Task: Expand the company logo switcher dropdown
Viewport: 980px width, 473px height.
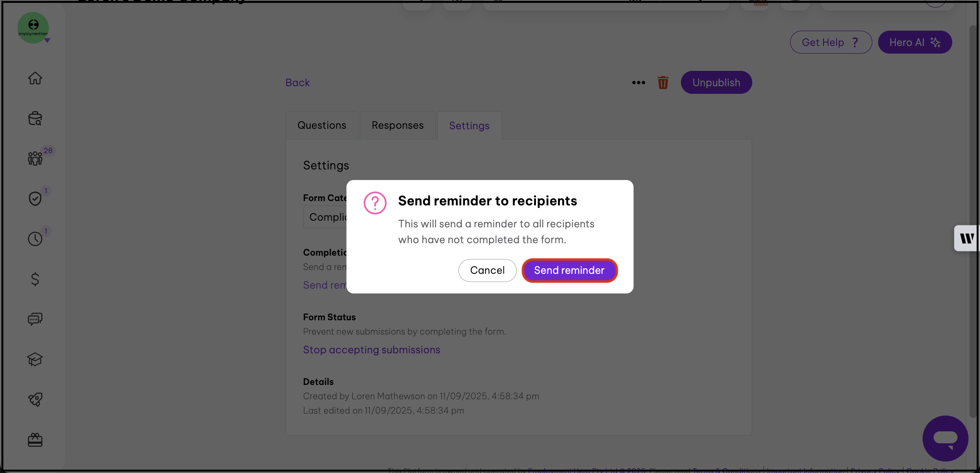Action: point(47,41)
